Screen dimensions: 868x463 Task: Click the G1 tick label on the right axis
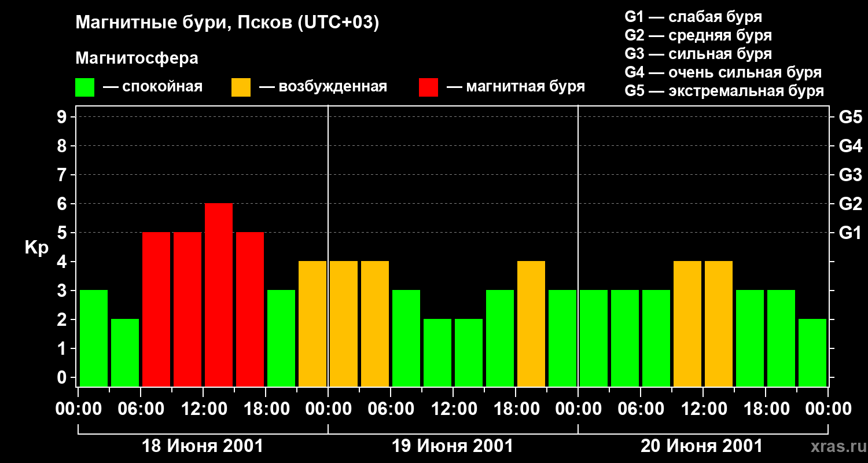point(850,233)
